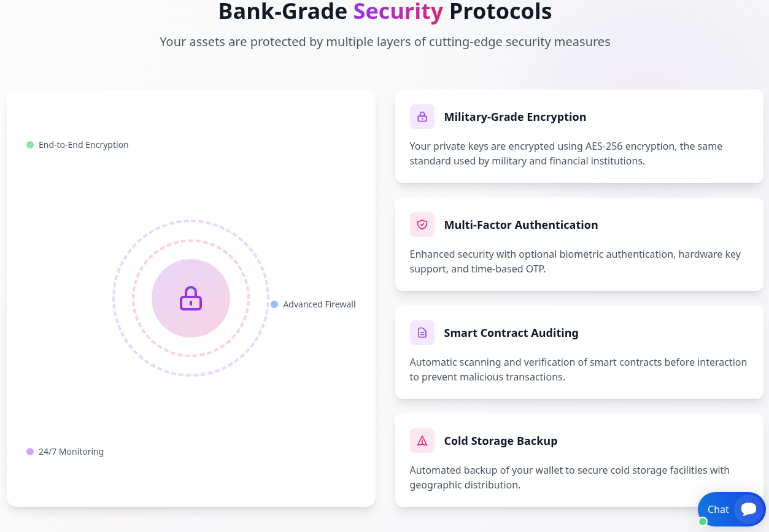This screenshot has width=769, height=532.
Task: Open the Chat button
Action: pos(718,509)
